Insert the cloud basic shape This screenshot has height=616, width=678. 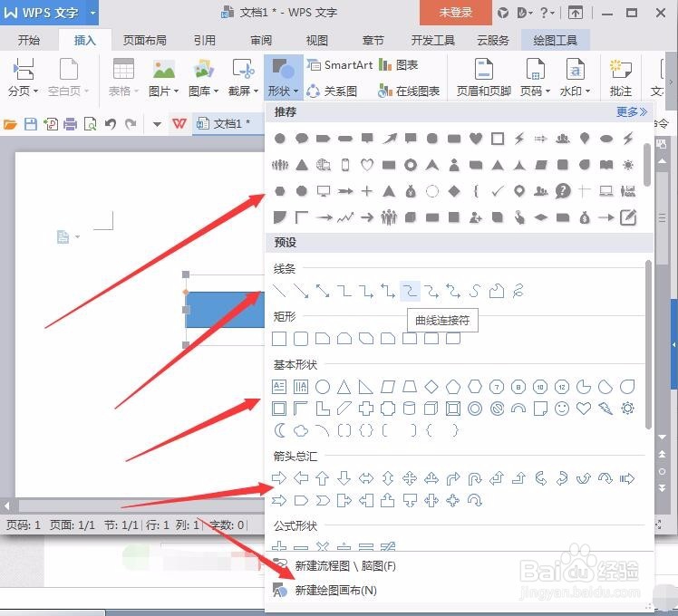[x=301, y=430]
